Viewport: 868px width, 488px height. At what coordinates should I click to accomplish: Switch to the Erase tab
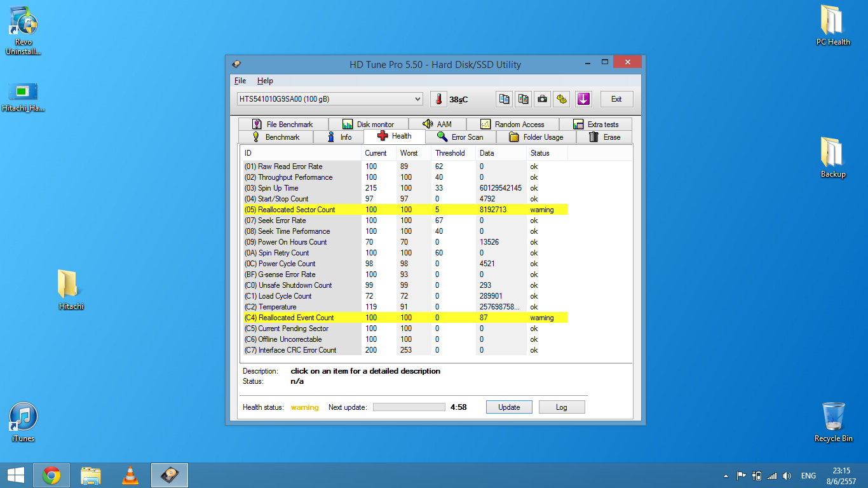pyautogui.click(x=604, y=137)
